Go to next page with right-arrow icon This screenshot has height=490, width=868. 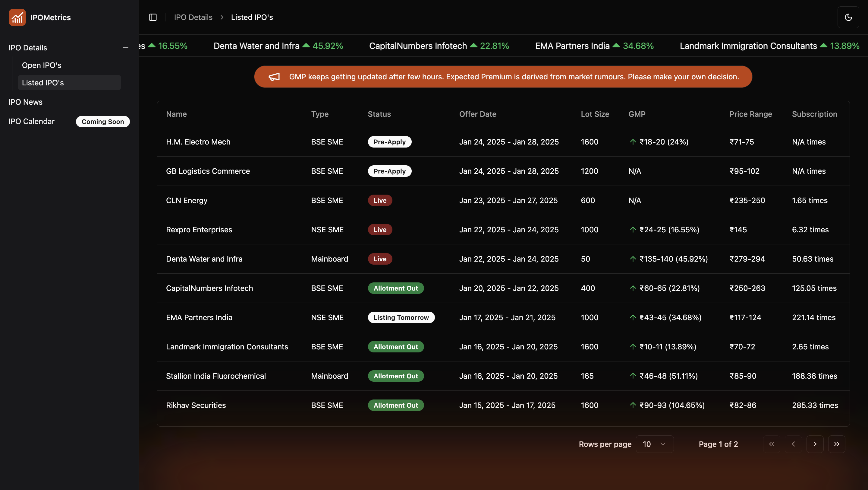point(815,444)
